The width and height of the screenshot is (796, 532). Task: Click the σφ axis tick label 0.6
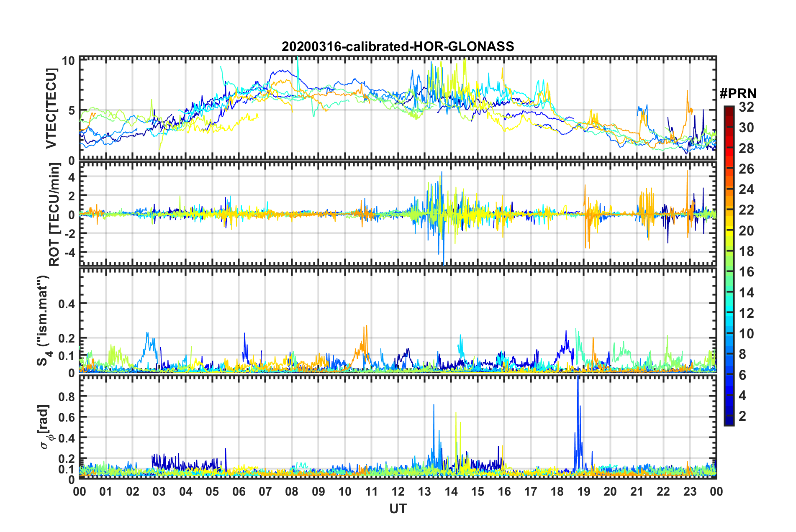[67, 417]
